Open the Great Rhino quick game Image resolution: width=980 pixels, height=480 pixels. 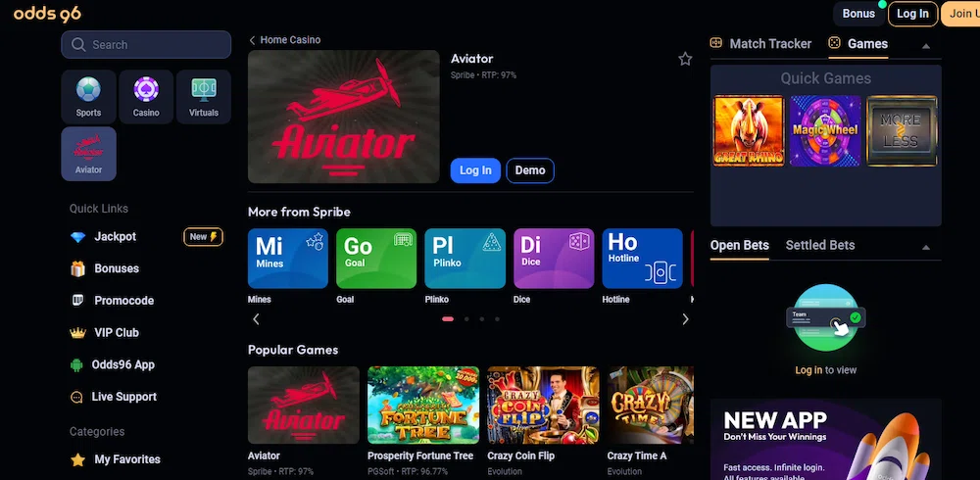[x=748, y=131]
